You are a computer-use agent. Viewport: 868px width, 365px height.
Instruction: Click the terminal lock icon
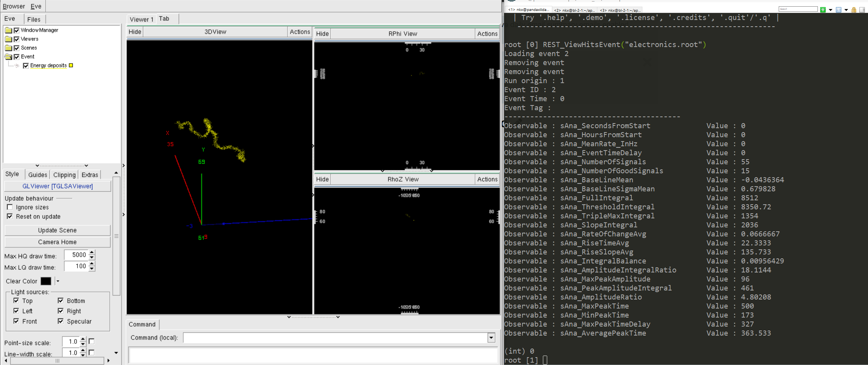coord(854,10)
